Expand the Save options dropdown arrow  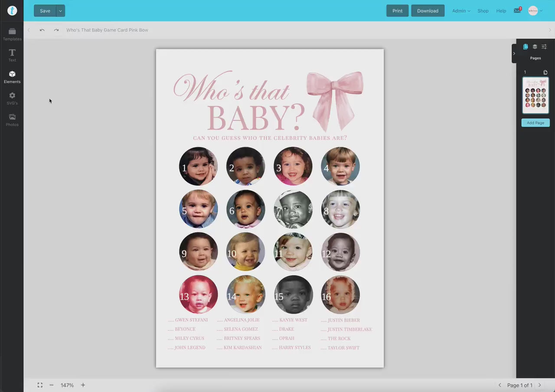point(60,11)
